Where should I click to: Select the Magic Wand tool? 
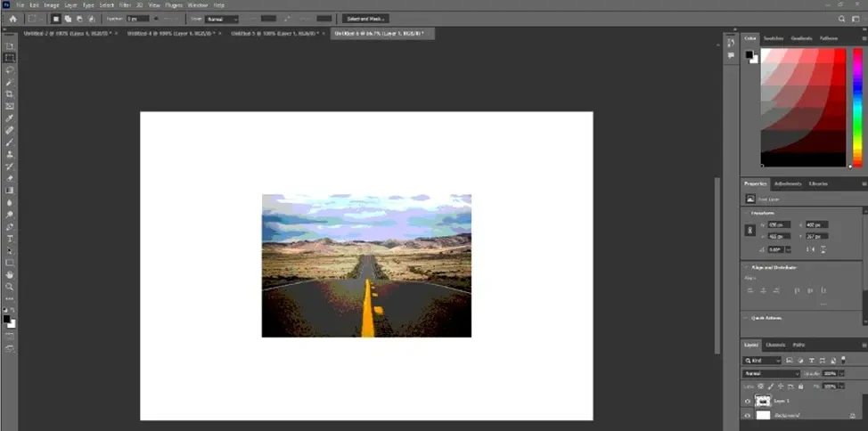(10, 83)
